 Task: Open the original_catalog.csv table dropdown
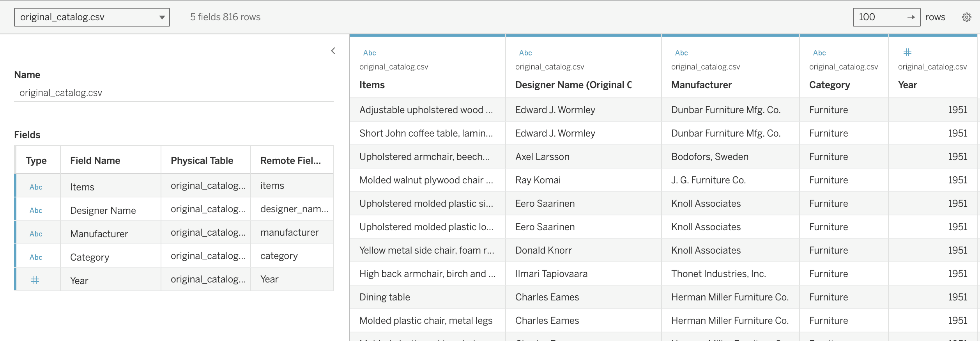click(92, 17)
